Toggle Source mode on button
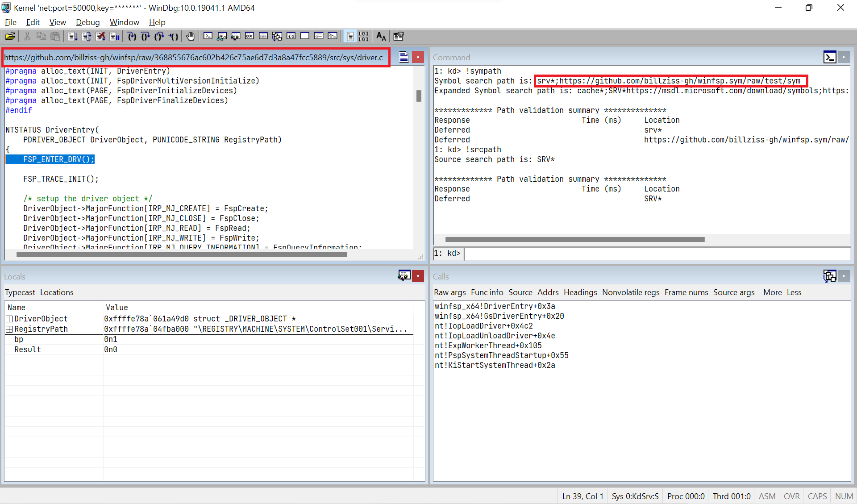This screenshot has width=857, height=504. click(350, 36)
